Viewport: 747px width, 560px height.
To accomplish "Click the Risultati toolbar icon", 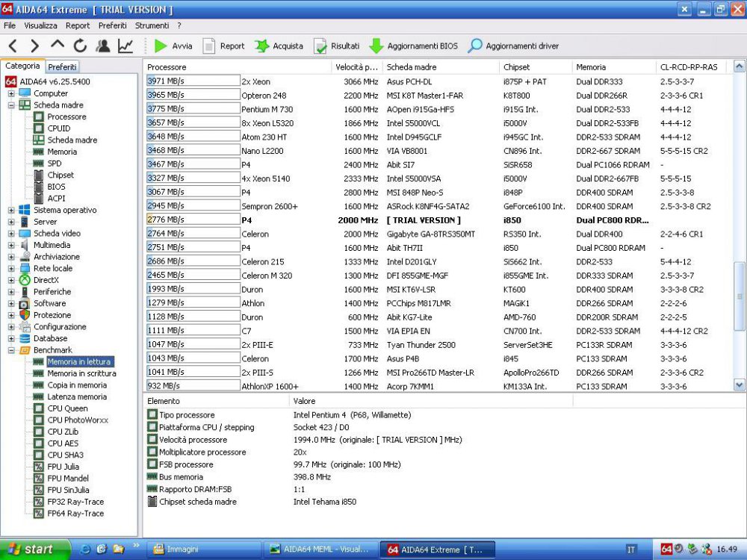I will 320,46.
